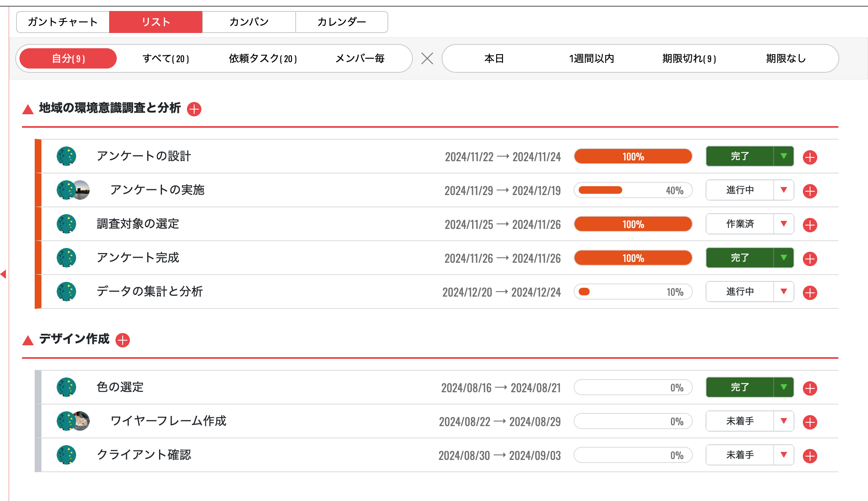Click 作業済 status button for 調査対象の選定
Viewport: 868px width, 501px height.
(740, 224)
